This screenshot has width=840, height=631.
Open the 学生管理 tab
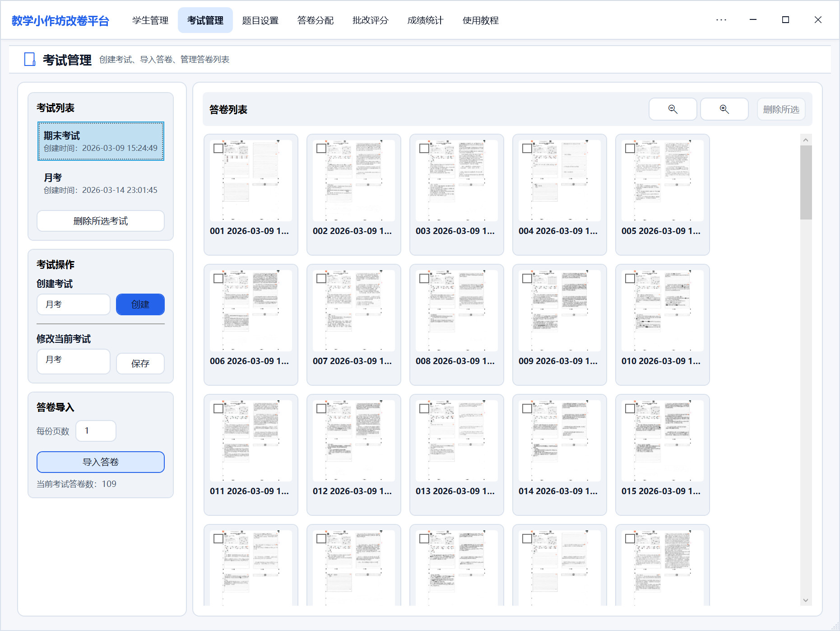pyautogui.click(x=150, y=20)
